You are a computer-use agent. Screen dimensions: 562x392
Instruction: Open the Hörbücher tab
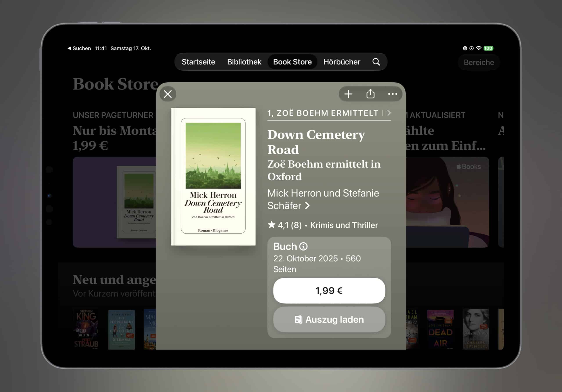342,62
